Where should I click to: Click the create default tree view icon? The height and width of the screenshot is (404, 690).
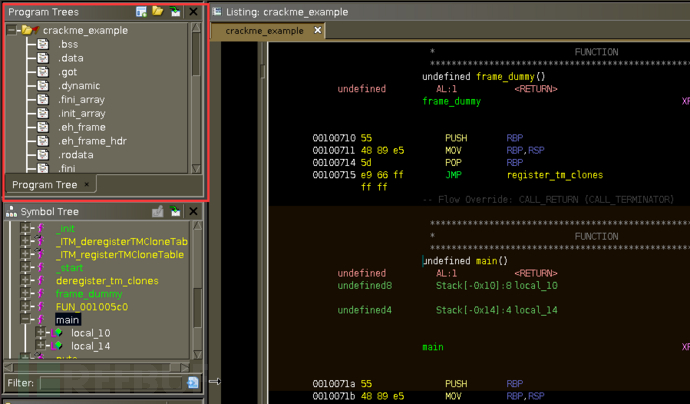(x=142, y=12)
